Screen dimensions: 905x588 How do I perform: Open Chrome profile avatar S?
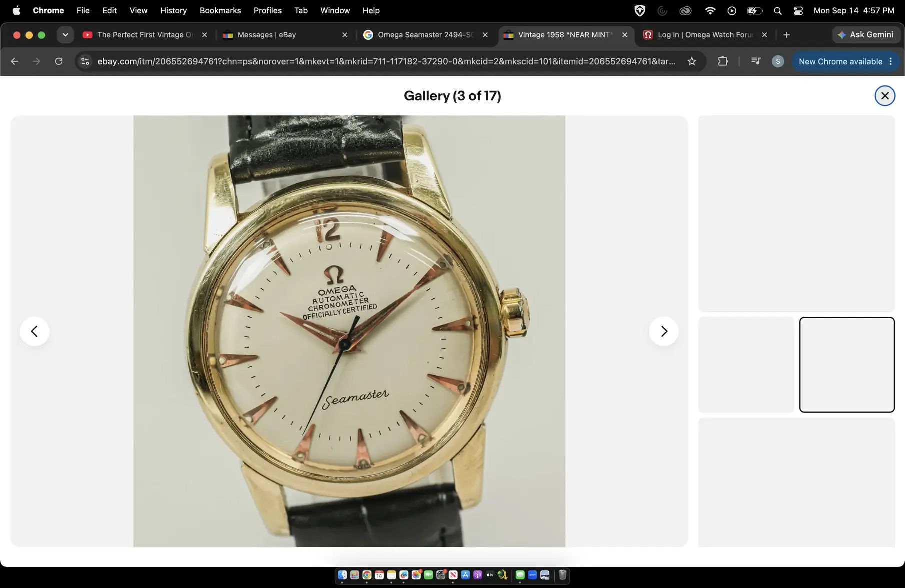(x=777, y=61)
